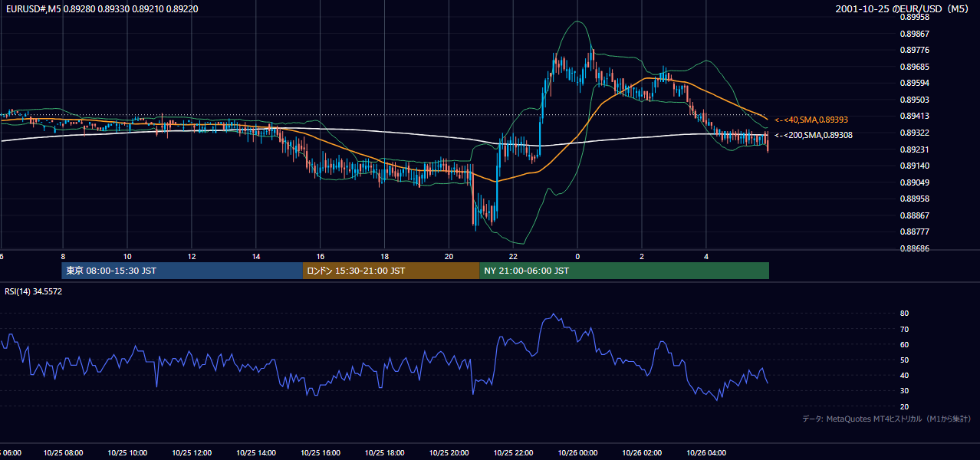The width and height of the screenshot is (980, 460).
Task: Click hour tick 18 under the price chart
Action: (x=384, y=257)
